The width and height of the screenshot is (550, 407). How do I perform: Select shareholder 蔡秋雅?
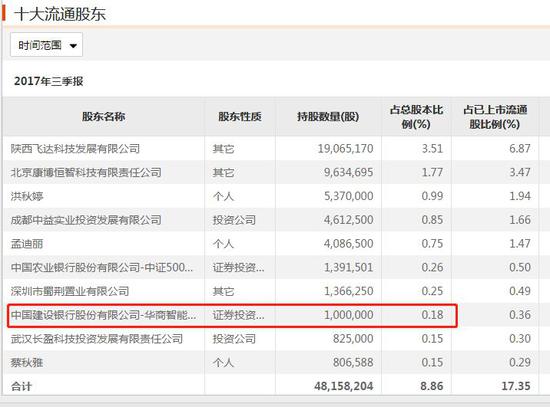(27, 362)
